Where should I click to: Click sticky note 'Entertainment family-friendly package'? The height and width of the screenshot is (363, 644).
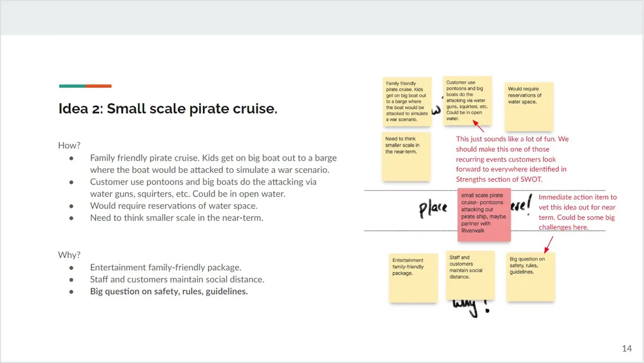[413, 278]
